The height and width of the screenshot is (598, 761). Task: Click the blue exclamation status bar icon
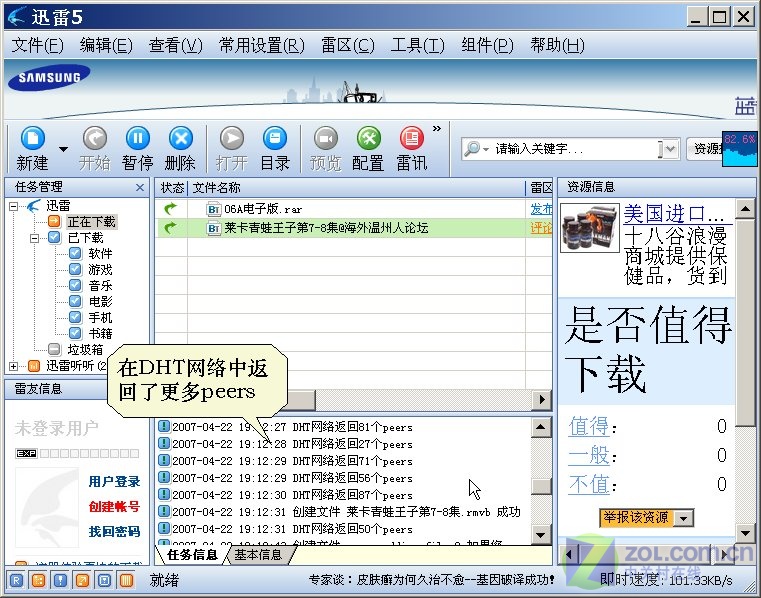click(60, 580)
